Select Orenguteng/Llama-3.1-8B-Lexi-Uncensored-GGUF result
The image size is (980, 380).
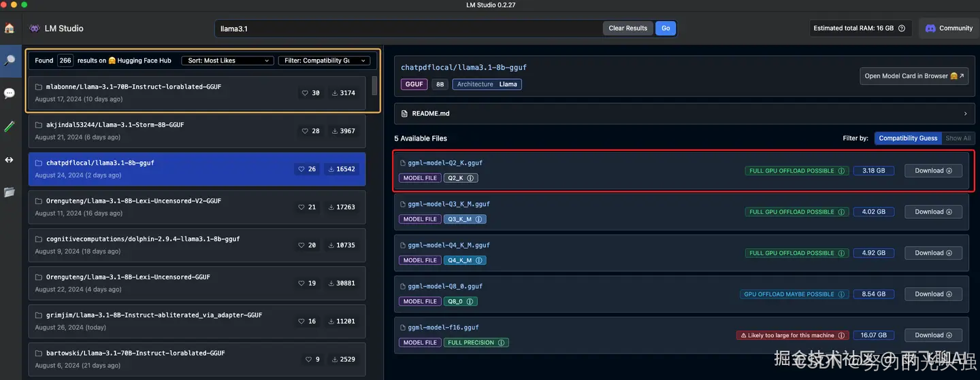point(197,283)
